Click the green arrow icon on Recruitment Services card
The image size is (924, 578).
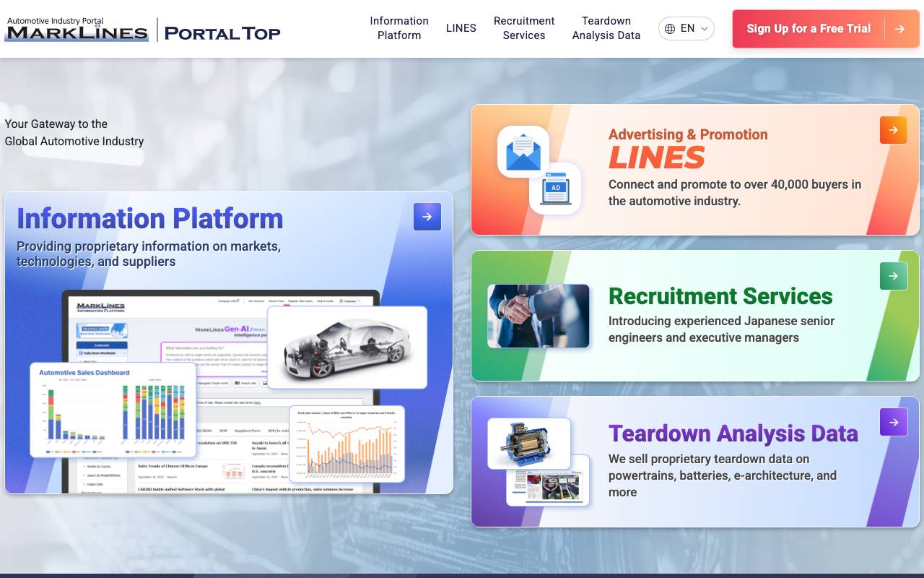click(893, 276)
